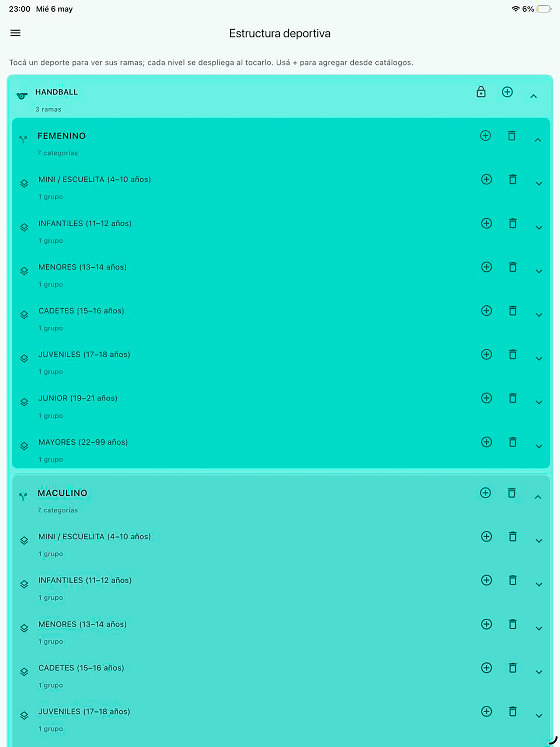
Task: Add a branch to HANDBALL
Action: click(507, 92)
